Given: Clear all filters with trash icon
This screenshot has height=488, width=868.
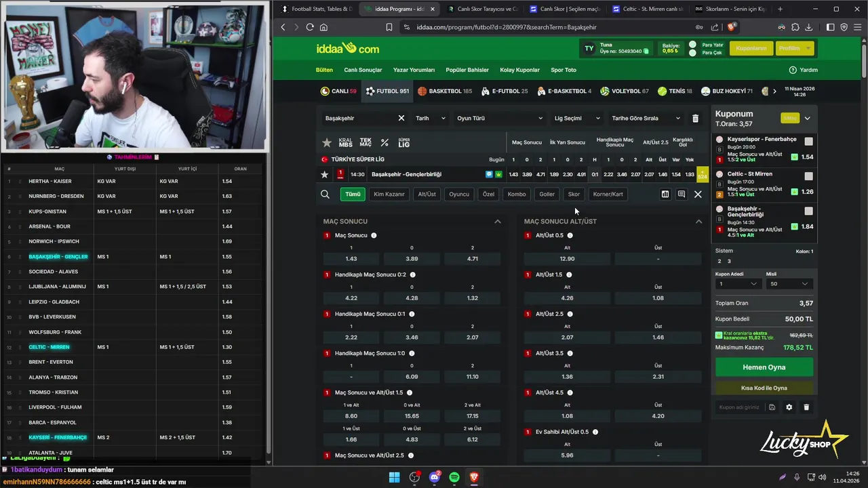Looking at the screenshot, I should click(x=695, y=118).
